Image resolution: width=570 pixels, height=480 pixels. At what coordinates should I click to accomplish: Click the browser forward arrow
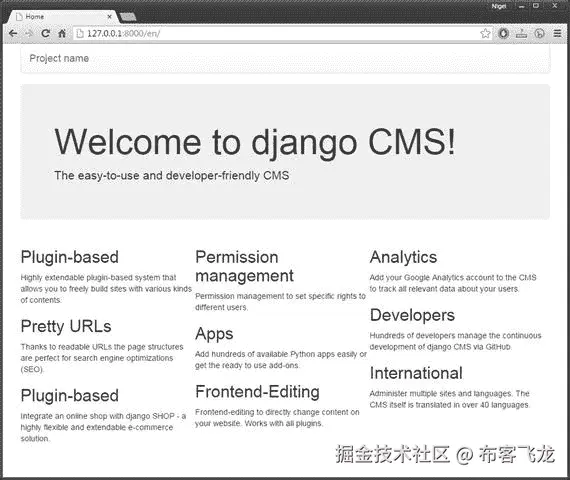click(29, 33)
